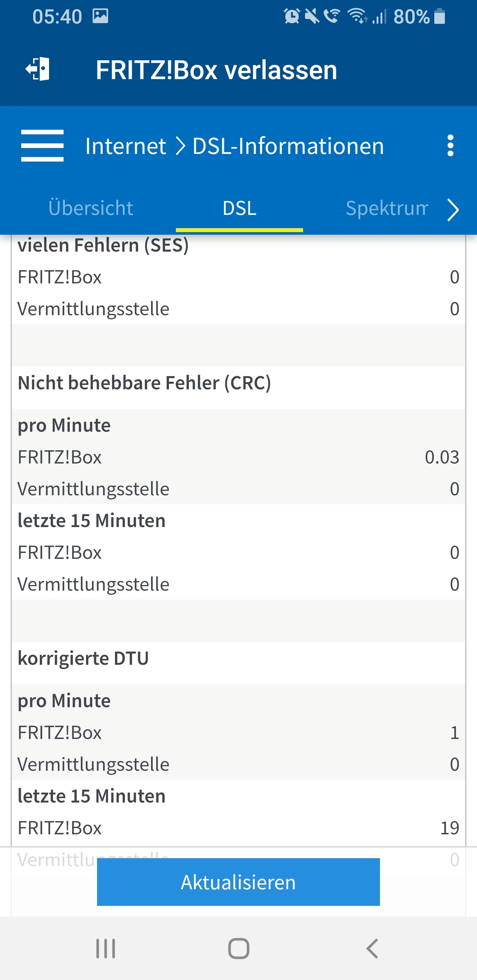Image resolution: width=477 pixels, height=980 pixels.
Task: Switch to the Spektrum tab
Action: pos(386,208)
